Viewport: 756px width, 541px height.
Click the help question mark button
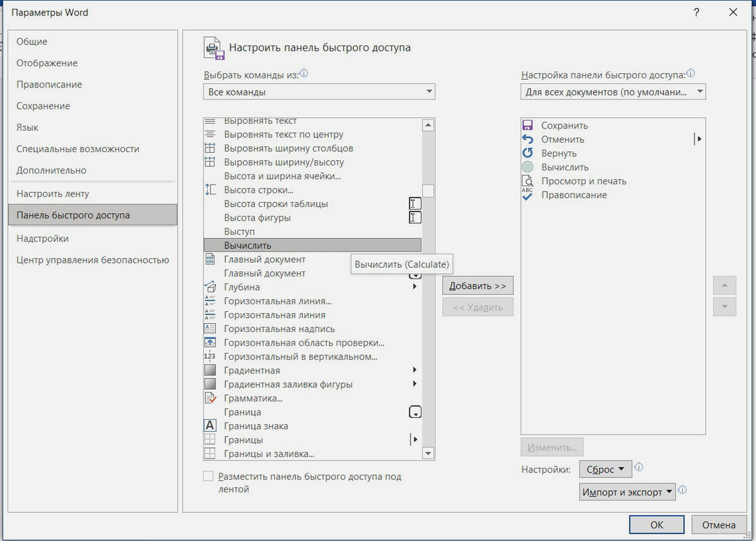pos(696,12)
